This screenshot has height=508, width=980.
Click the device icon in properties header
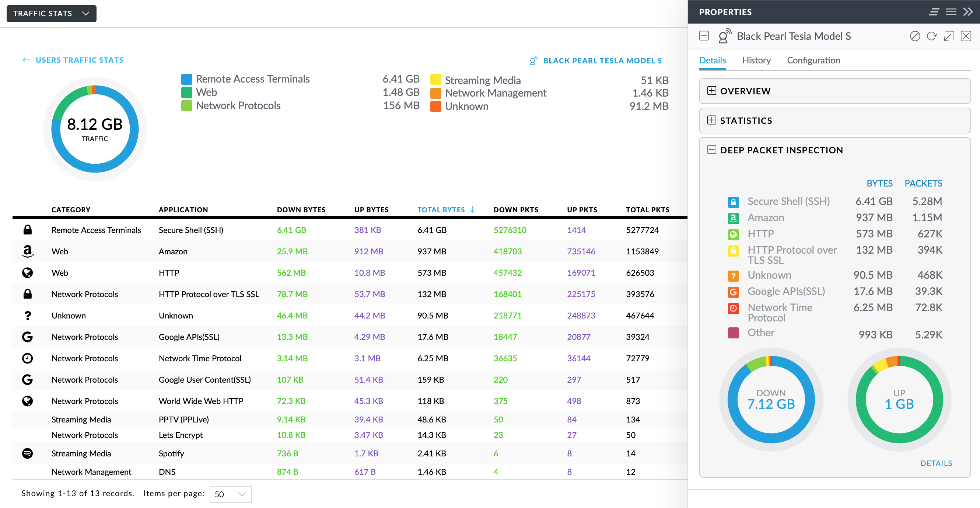[x=725, y=36]
